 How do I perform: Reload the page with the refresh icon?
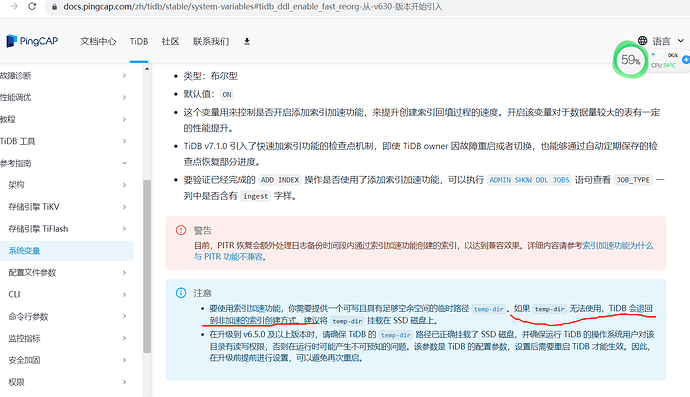(x=32, y=7)
